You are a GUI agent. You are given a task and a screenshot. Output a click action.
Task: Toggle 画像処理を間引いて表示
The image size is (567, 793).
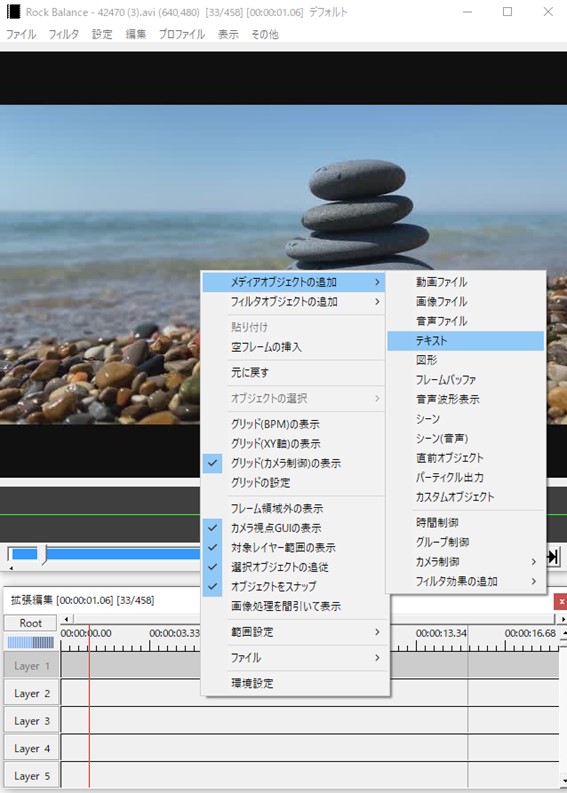(x=294, y=606)
